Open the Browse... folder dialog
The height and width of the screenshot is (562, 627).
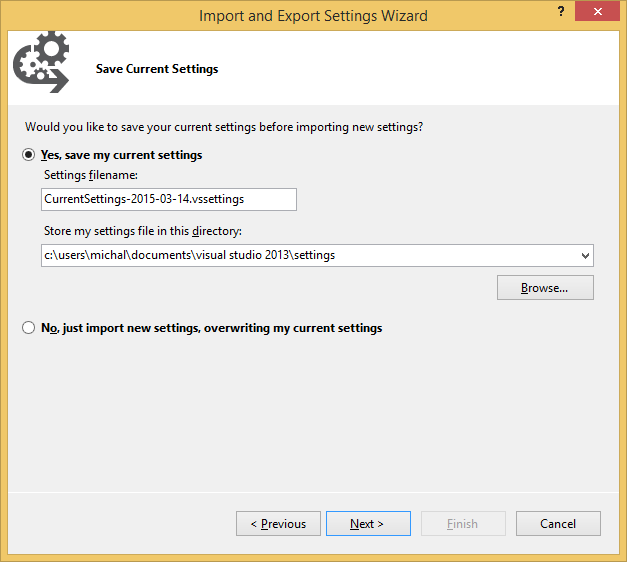pyautogui.click(x=545, y=288)
